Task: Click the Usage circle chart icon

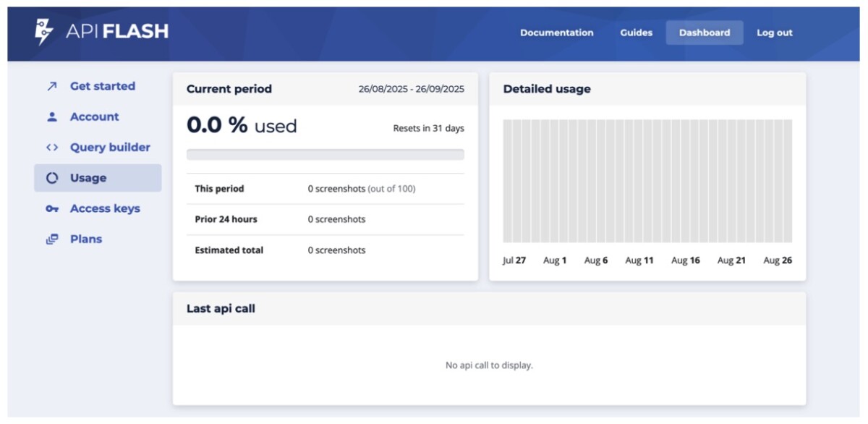Action: click(51, 178)
